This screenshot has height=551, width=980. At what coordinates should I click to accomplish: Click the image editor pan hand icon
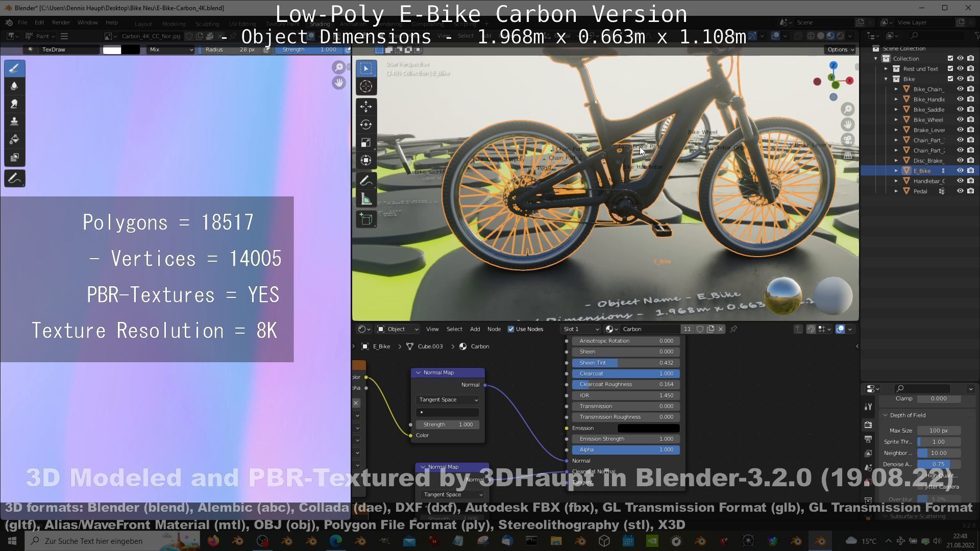click(339, 83)
